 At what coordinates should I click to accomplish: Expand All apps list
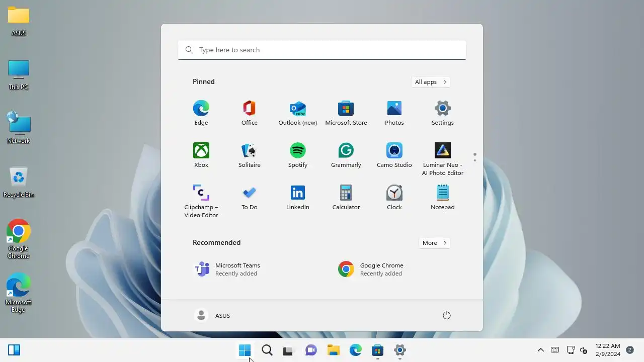430,82
